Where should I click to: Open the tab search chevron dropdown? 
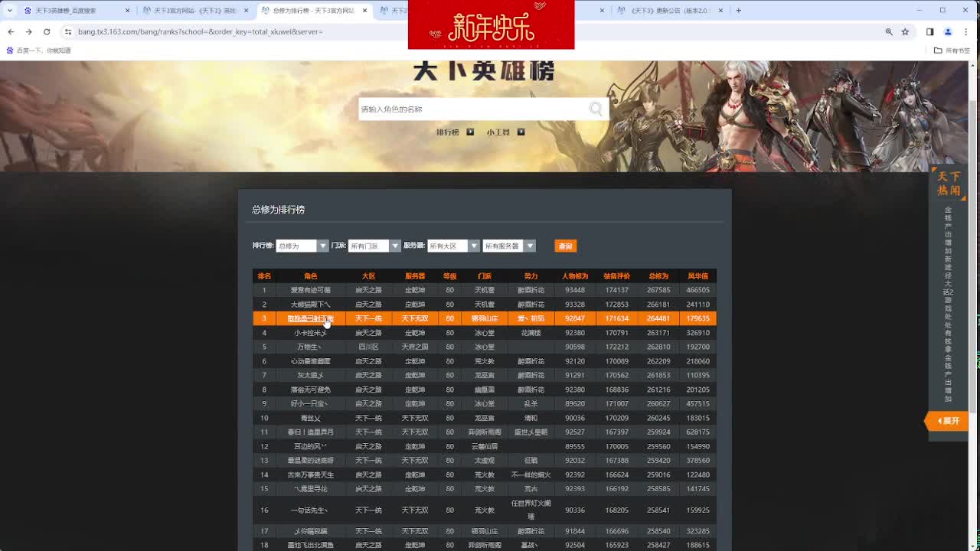coord(9,11)
